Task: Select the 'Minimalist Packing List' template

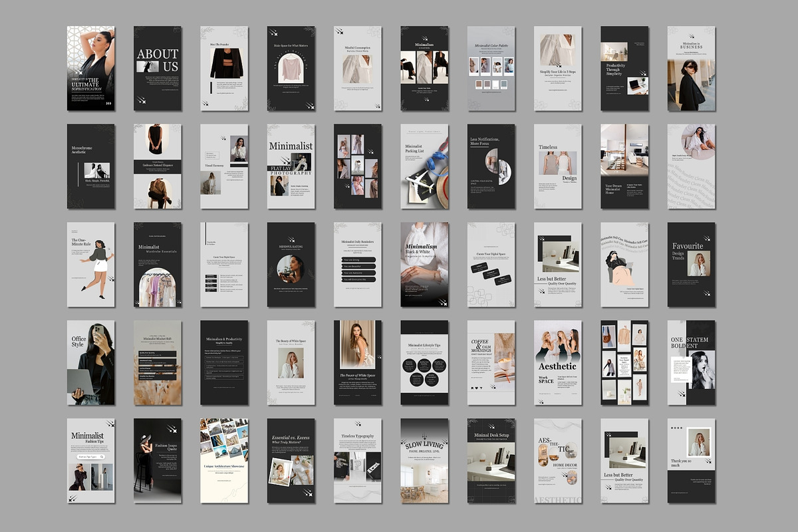Action: pyautogui.click(x=424, y=166)
